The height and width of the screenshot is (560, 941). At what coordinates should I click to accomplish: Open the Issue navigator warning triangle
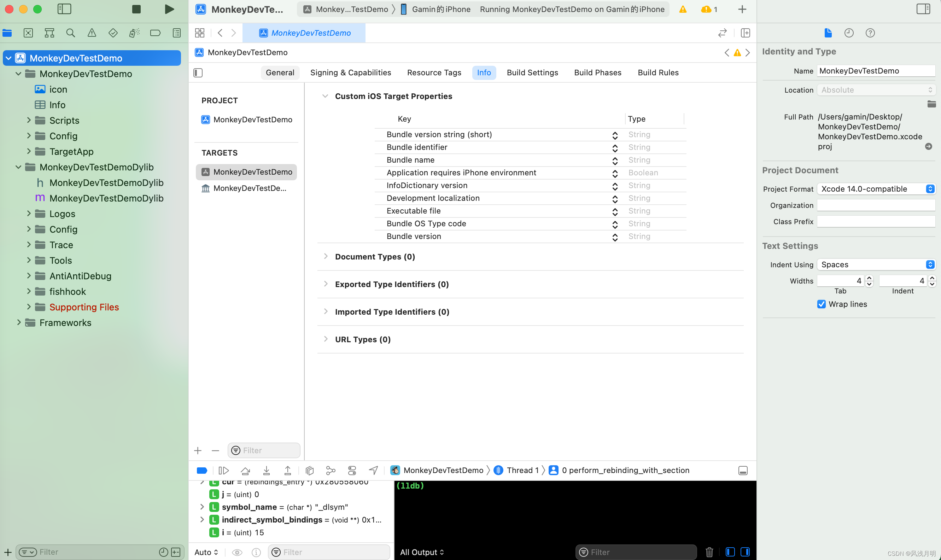click(92, 33)
